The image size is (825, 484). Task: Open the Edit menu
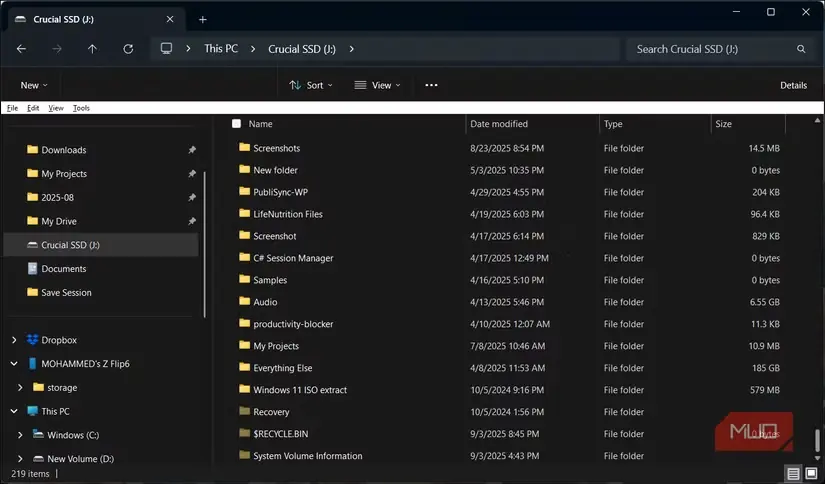33,108
